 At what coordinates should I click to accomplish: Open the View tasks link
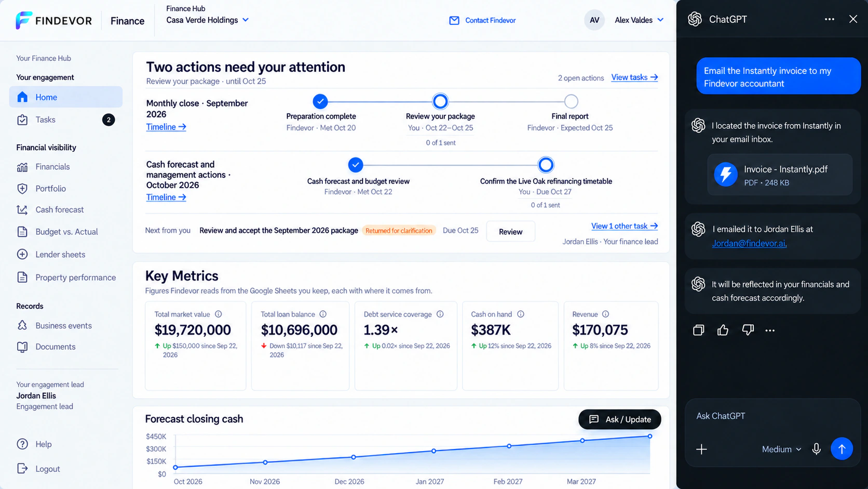634,77
